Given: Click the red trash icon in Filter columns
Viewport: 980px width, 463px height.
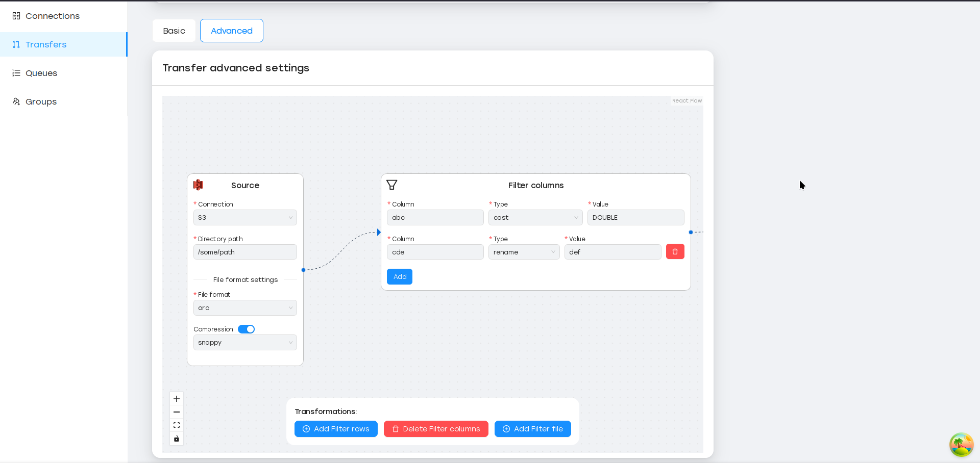Looking at the screenshot, I should tap(675, 252).
